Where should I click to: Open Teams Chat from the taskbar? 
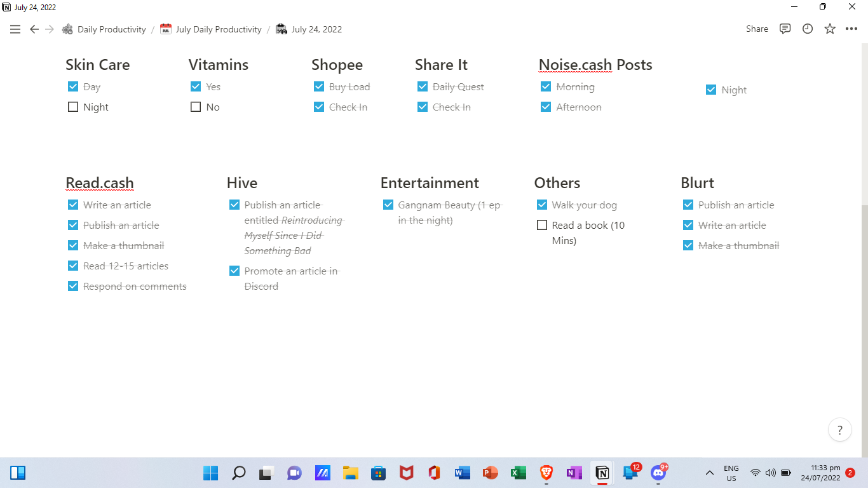294,473
